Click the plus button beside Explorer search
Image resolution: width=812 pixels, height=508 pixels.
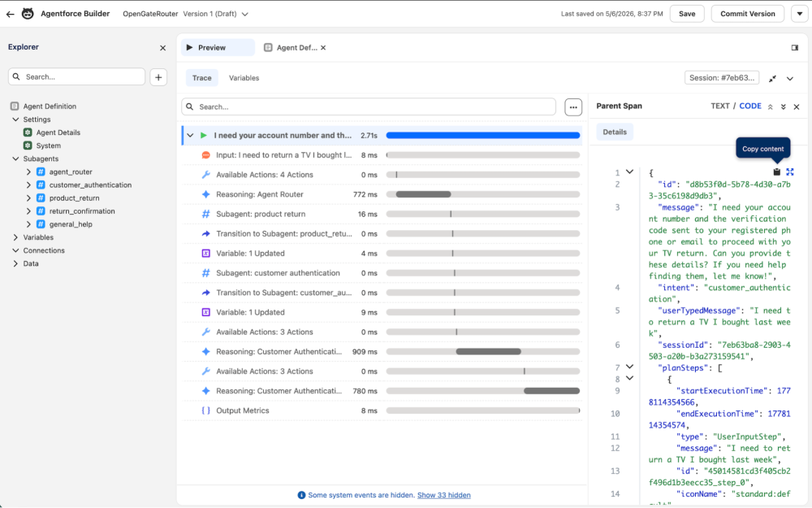click(x=158, y=77)
